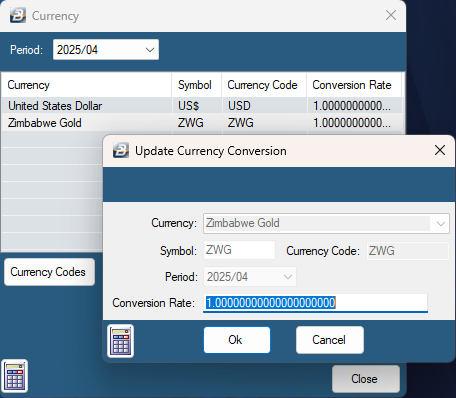Screen dimensions: 456x398
Task: Open the Zimbabwe Gold currency combo box
Action: [x=326, y=223]
